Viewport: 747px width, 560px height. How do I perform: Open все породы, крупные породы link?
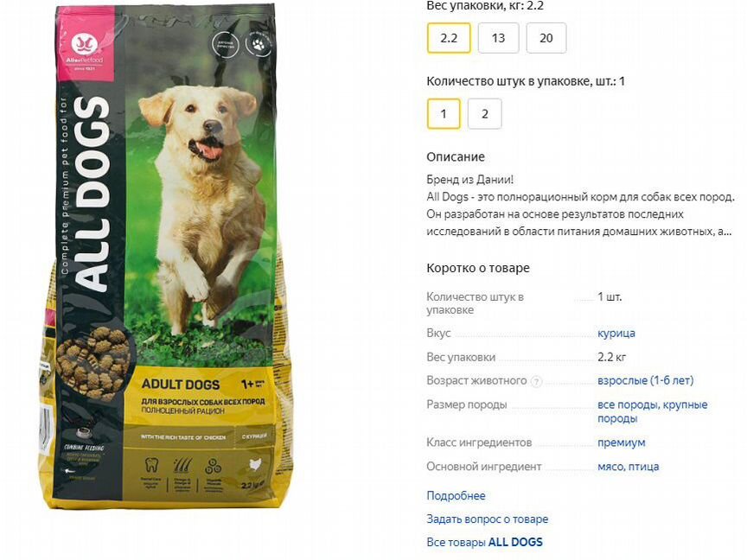coord(652,411)
